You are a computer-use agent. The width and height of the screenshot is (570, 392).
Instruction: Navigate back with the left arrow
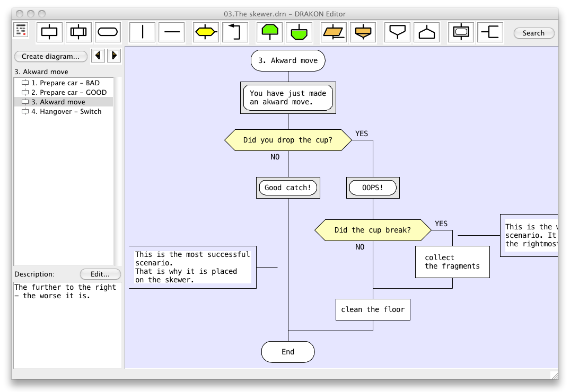(98, 56)
